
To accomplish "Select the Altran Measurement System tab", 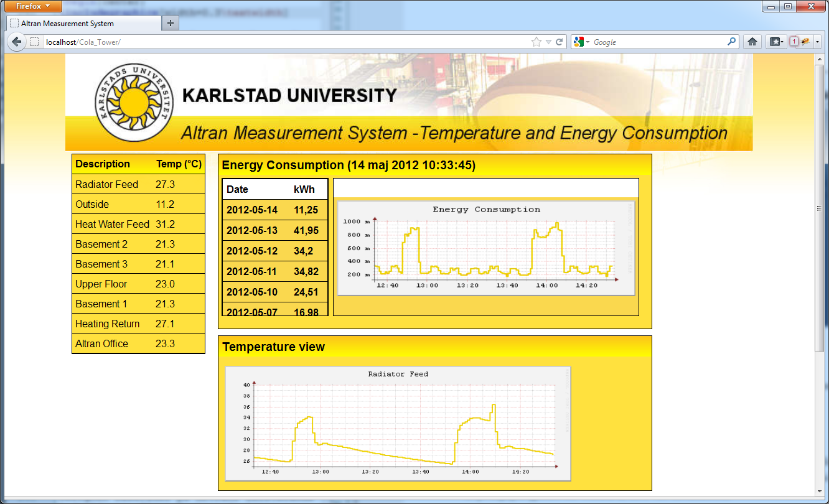I will point(83,23).
